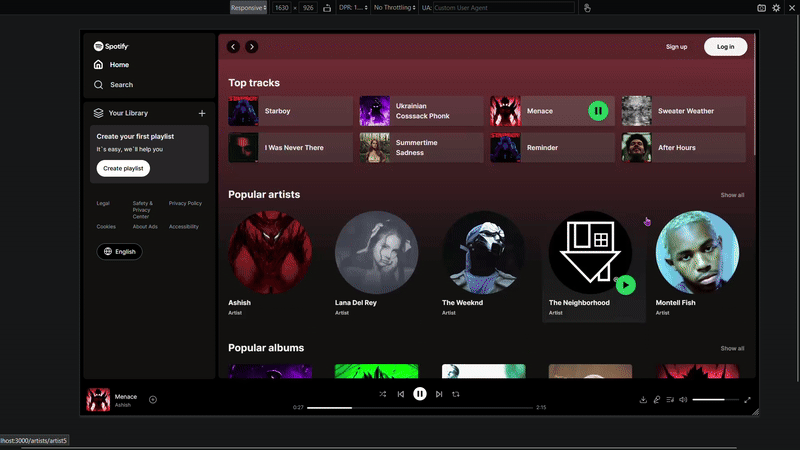The width and height of the screenshot is (800, 450).
Task: Open lyrics with microphone icon
Action: click(657, 400)
